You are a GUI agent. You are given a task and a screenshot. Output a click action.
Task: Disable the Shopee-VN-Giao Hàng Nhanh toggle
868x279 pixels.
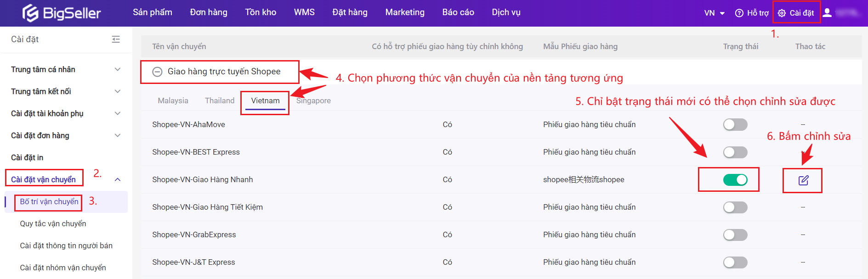[x=735, y=179]
